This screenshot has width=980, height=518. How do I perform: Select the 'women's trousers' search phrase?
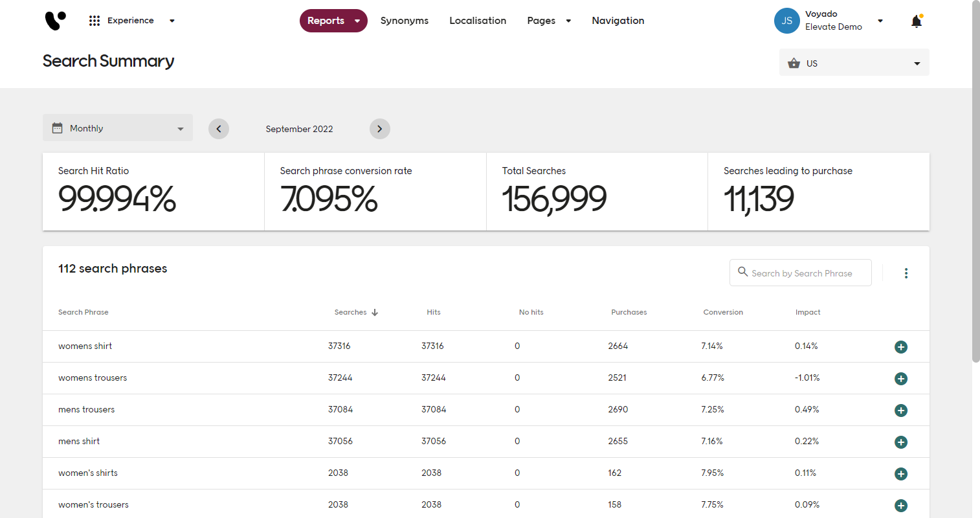coord(93,505)
